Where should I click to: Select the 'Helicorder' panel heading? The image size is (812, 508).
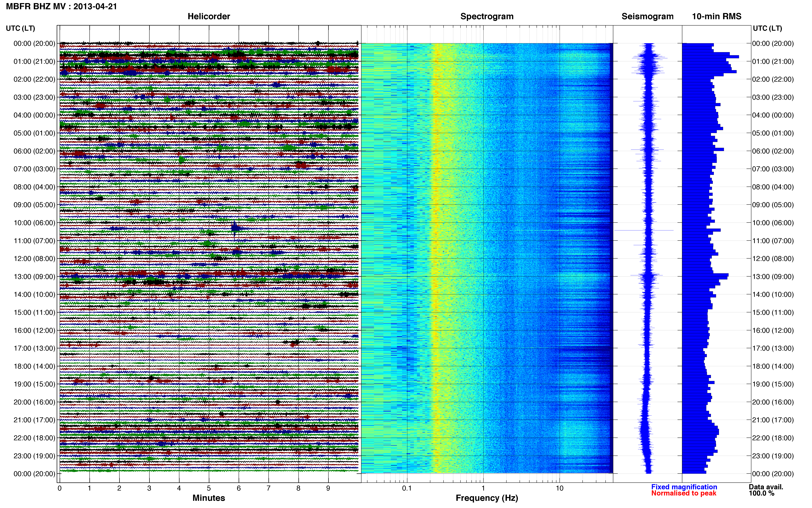pyautogui.click(x=209, y=16)
